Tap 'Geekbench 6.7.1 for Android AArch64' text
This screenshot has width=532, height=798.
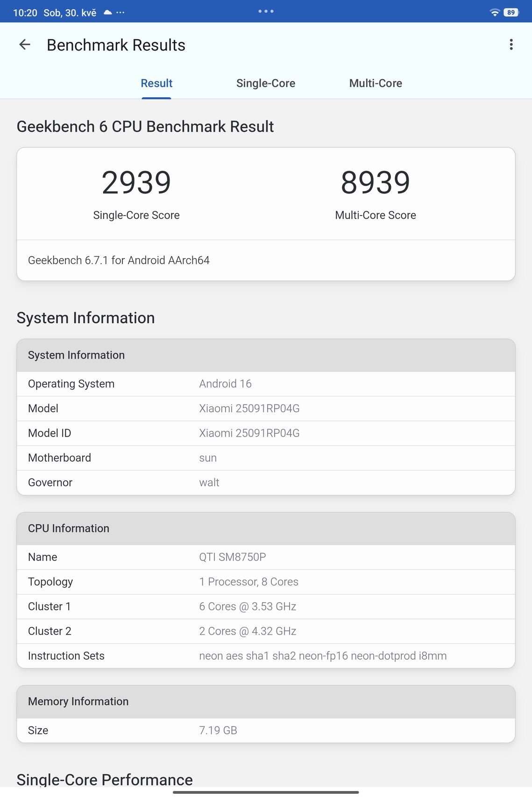pyautogui.click(x=119, y=260)
